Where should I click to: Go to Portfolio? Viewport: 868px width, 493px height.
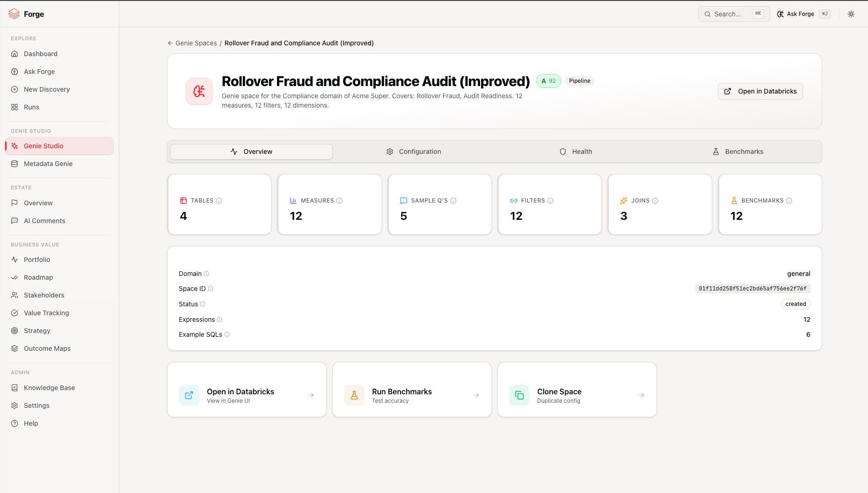tap(59, 260)
